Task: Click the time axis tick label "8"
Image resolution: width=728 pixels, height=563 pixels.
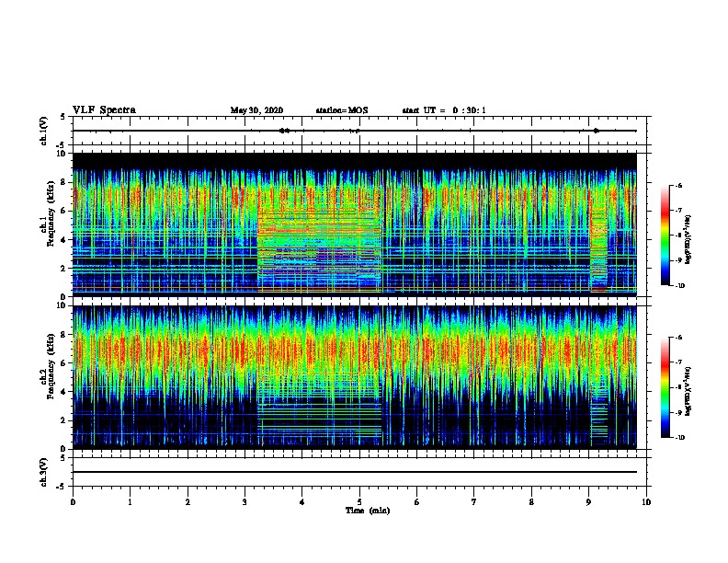Action: [531, 502]
